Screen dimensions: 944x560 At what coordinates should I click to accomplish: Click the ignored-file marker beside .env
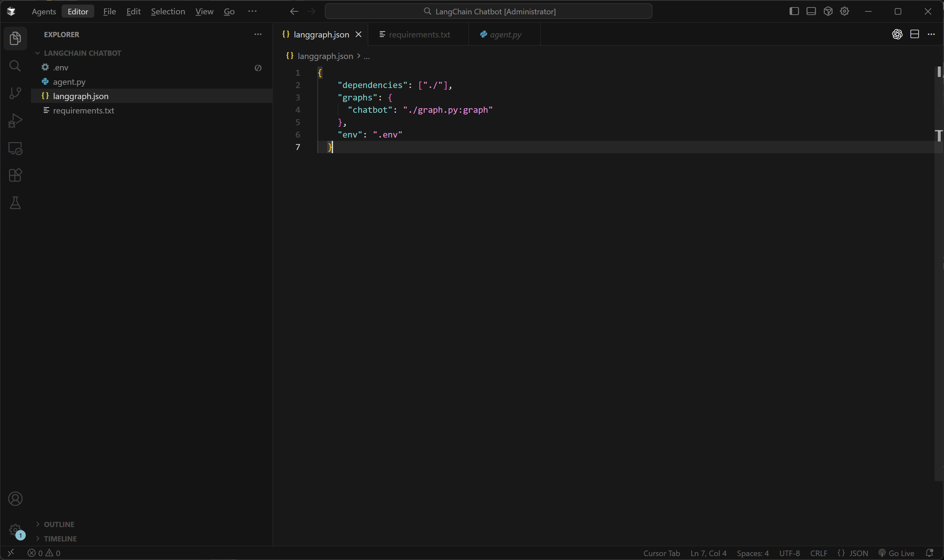coord(258,68)
